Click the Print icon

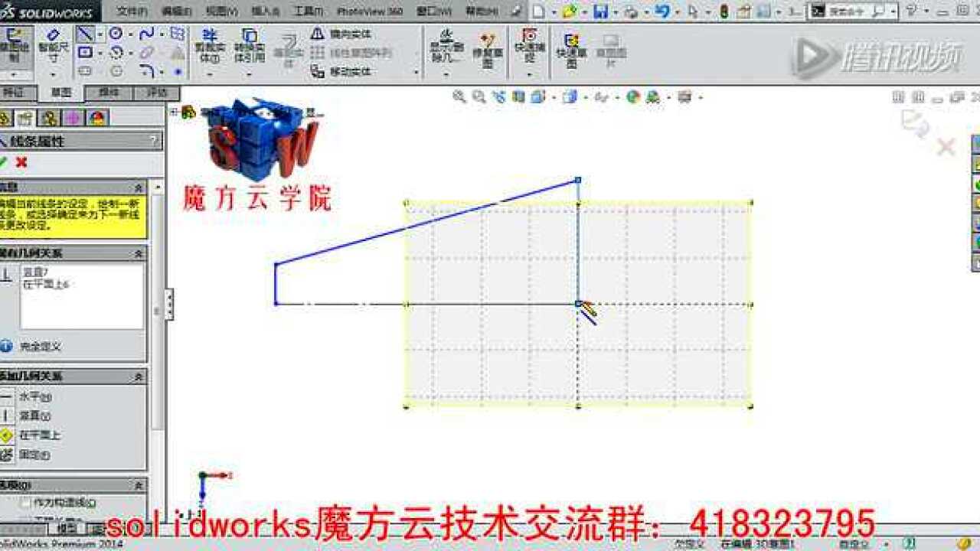pyautogui.click(x=631, y=11)
